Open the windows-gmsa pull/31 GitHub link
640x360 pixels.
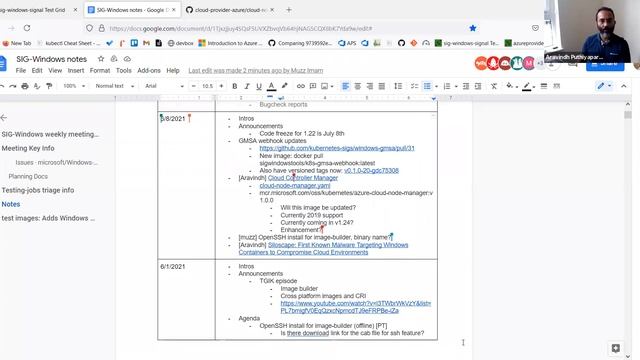[337, 148]
